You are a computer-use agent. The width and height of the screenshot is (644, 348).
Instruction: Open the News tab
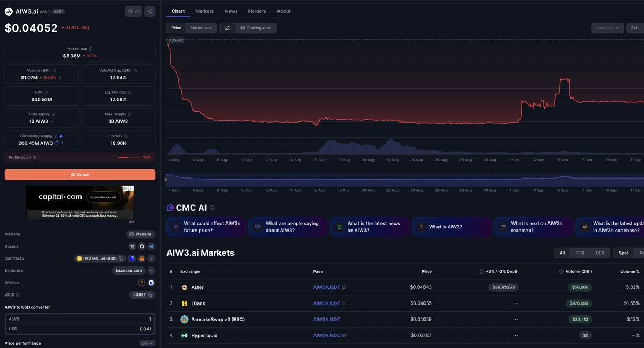click(x=231, y=11)
